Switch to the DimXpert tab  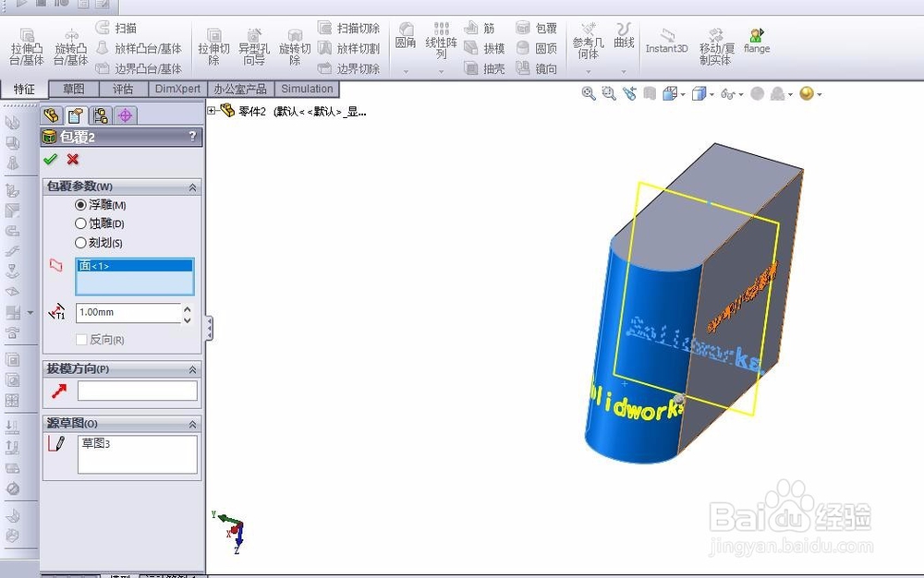tap(177, 89)
